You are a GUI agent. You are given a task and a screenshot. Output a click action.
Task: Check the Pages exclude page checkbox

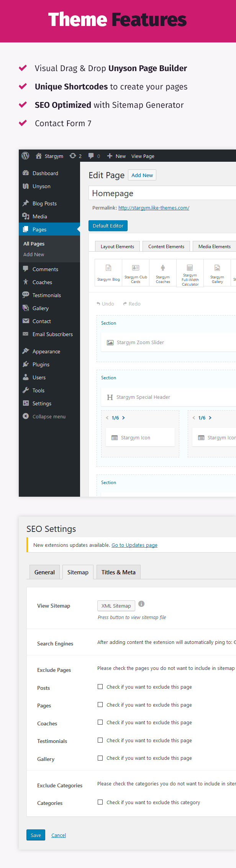point(100,705)
